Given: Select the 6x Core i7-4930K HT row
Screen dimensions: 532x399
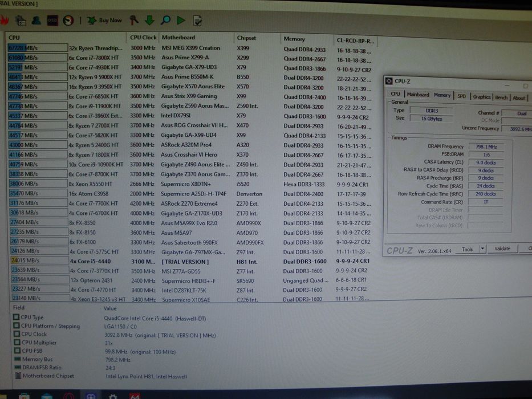Looking at the screenshot, I should click(190, 67).
